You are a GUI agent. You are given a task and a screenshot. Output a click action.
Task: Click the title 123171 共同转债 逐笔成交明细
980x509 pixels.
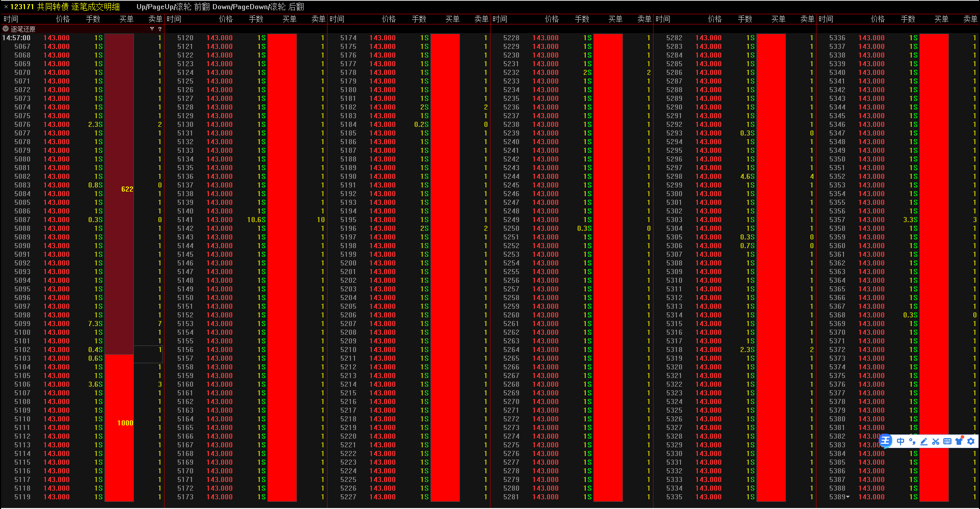coord(65,7)
